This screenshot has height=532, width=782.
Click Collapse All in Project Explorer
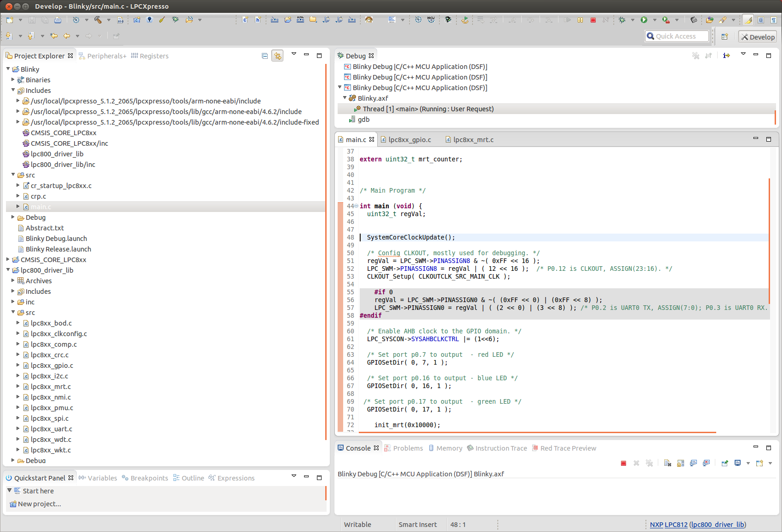(264, 56)
